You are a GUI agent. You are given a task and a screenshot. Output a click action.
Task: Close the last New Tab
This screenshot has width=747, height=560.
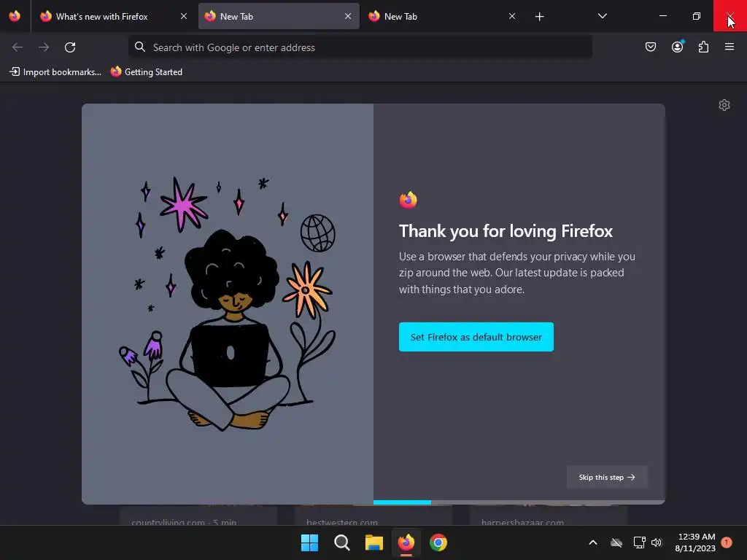click(512, 16)
